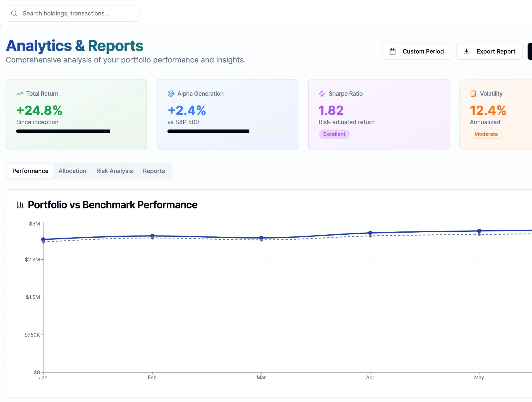Click the 1.82 Sharpe Ratio value
The width and height of the screenshot is (532, 402).
pos(331,111)
